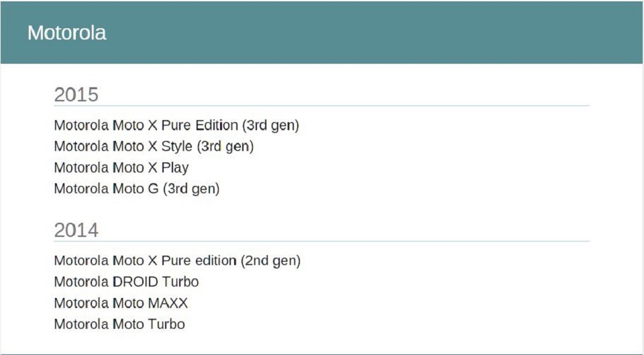Click the teal Motorola header banner
This screenshot has height=355, width=644.
pyautogui.click(x=321, y=32)
